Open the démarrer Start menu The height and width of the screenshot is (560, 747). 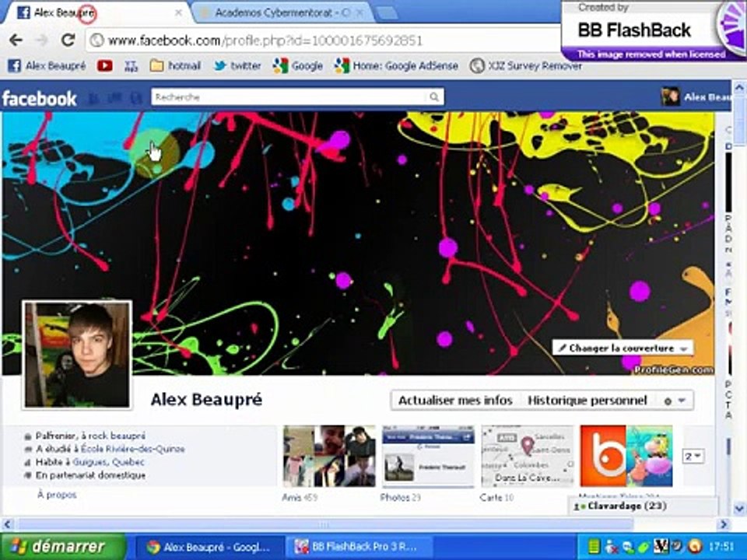[x=63, y=546]
